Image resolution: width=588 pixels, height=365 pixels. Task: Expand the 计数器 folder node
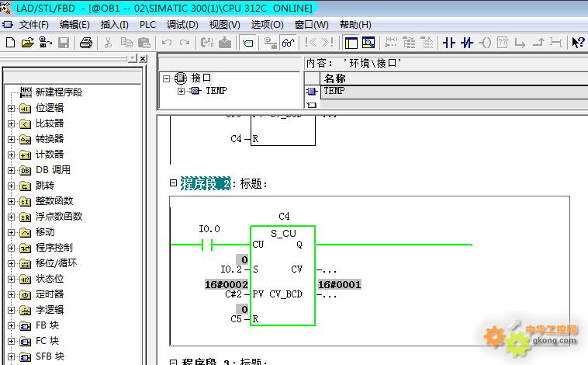(x=12, y=155)
